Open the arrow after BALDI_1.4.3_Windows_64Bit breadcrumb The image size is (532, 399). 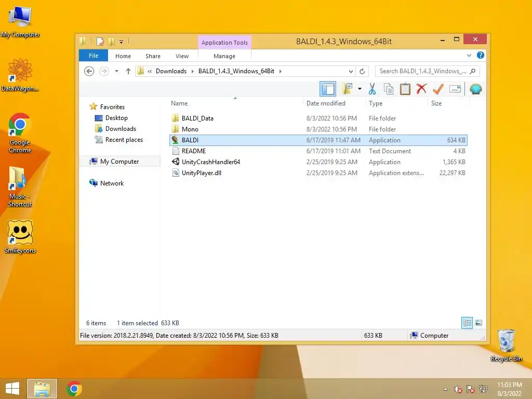pos(280,71)
